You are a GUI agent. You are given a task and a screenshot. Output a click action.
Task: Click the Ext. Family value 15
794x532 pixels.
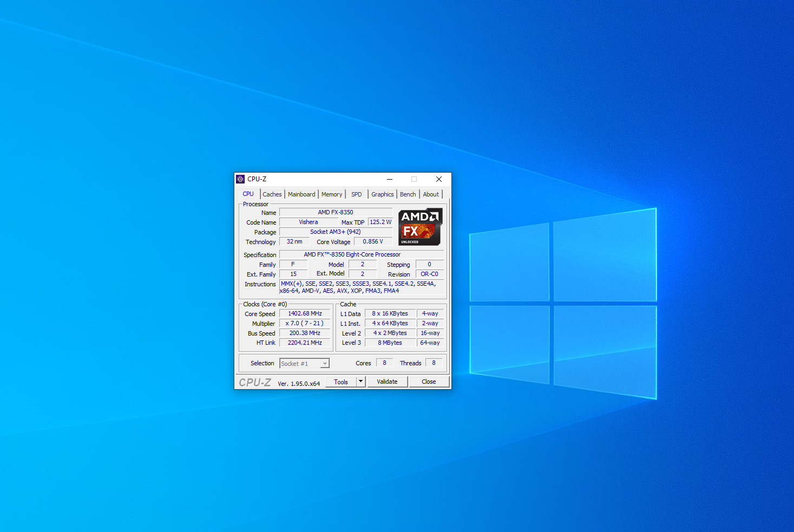293,274
